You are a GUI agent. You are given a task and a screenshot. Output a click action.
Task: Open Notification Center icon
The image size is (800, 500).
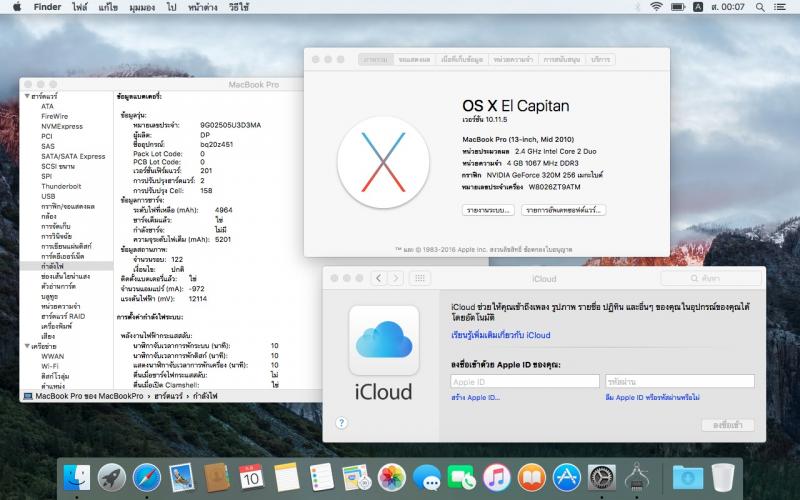click(x=779, y=7)
